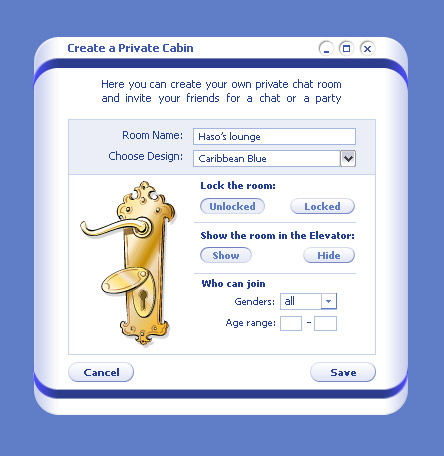Click the keyhole on the door plate
The width and height of the screenshot is (444, 456).
(143, 299)
